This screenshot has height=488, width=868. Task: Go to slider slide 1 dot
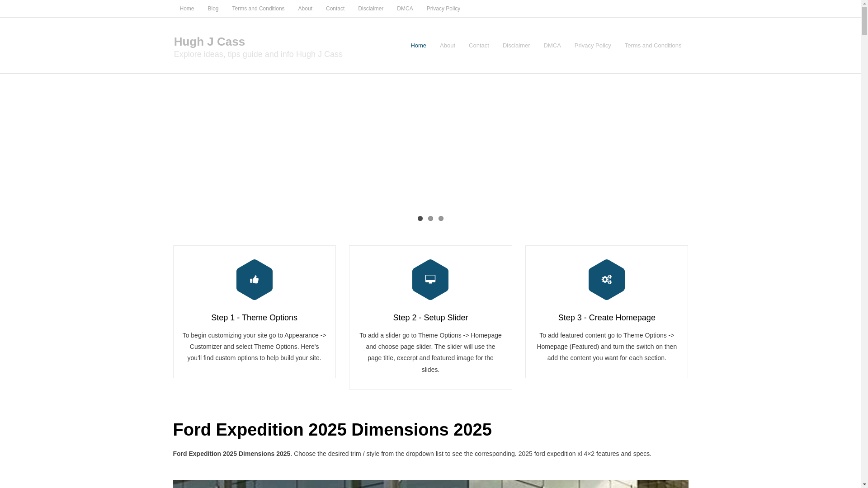pos(420,219)
